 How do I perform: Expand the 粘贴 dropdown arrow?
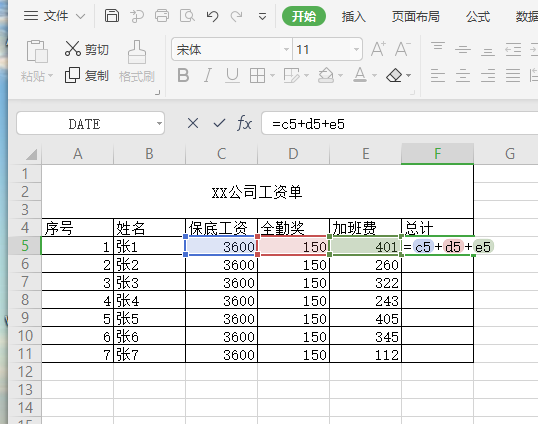pyautogui.click(x=50, y=75)
